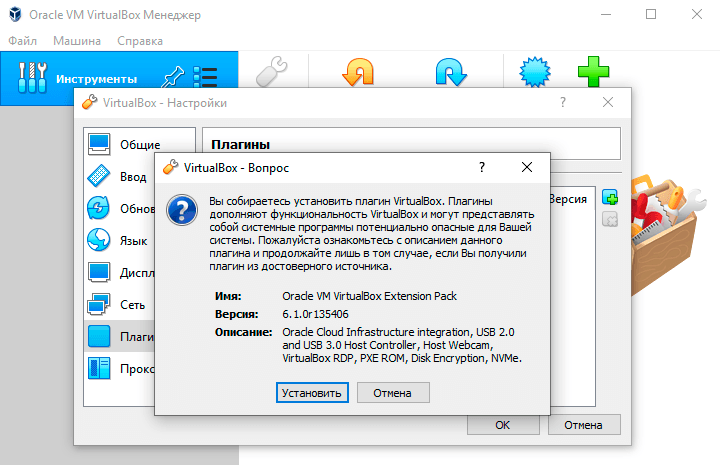The width and height of the screenshot is (720, 465).
Task: Click the pin icon beside Инструменты
Action: tap(173, 77)
